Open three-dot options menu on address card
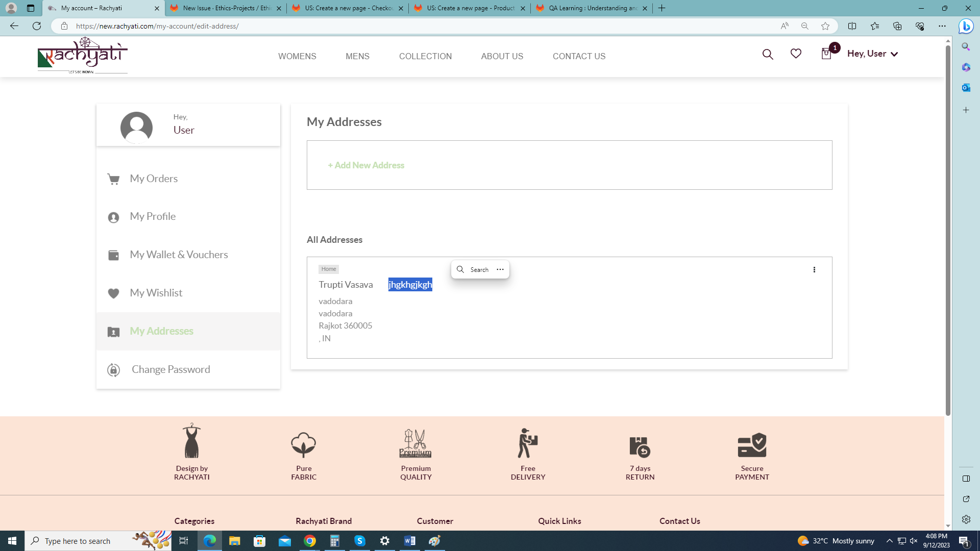The image size is (980, 551). click(x=814, y=269)
